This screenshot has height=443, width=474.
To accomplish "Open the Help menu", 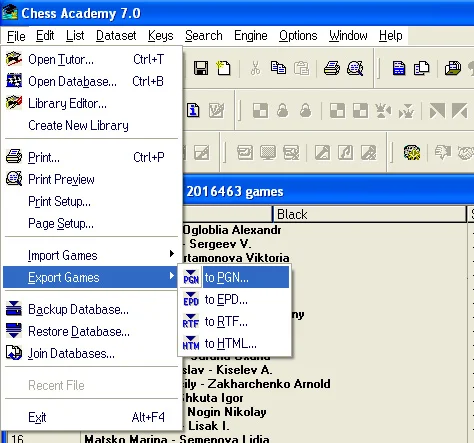I will click(x=391, y=36).
